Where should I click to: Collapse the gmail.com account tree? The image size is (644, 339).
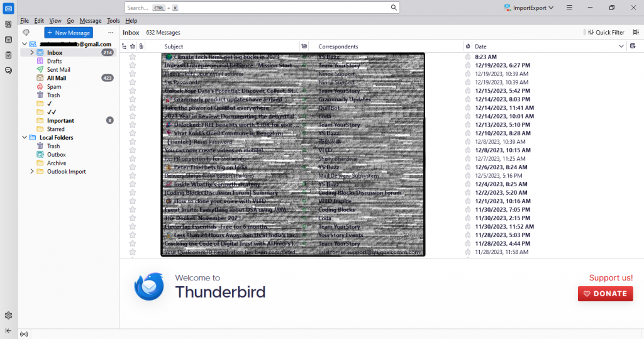(x=25, y=44)
